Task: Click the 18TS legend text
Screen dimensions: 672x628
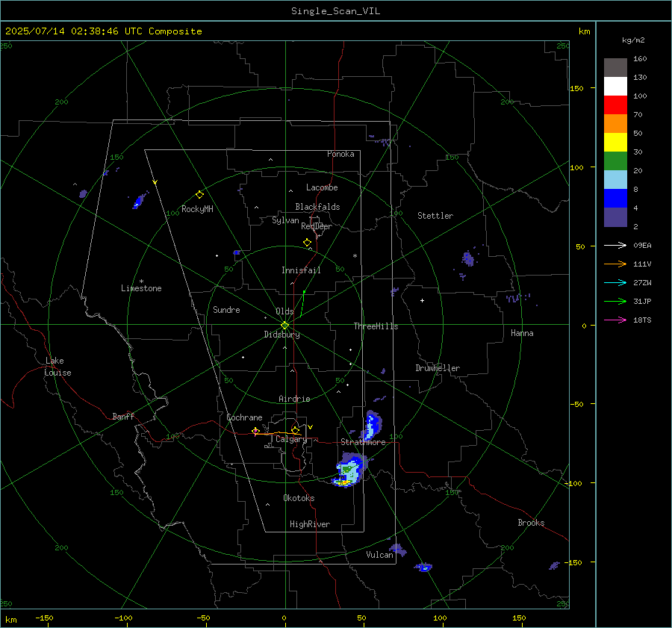Action: (x=642, y=320)
